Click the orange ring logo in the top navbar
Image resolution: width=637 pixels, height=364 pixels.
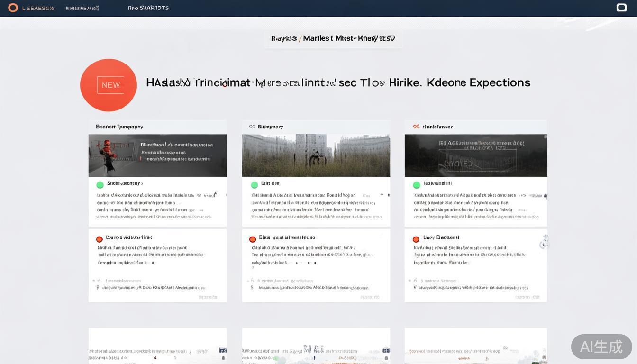[13, 8]
